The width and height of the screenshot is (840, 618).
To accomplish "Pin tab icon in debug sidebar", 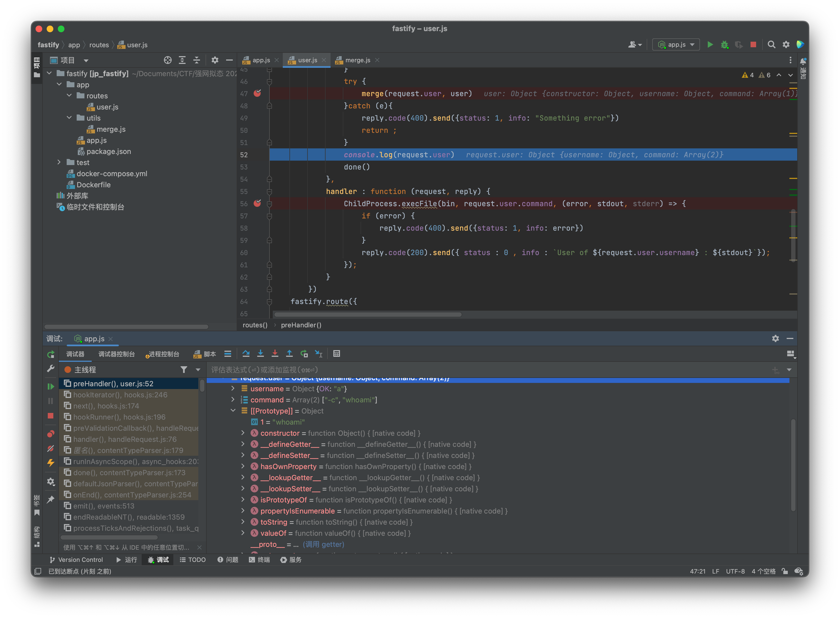I will click(51, 499).
